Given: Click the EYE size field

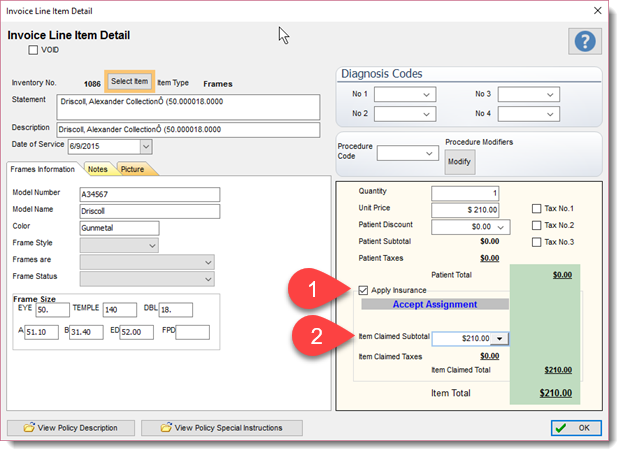Looking at the screenshot, I should (x=52, y=310).
